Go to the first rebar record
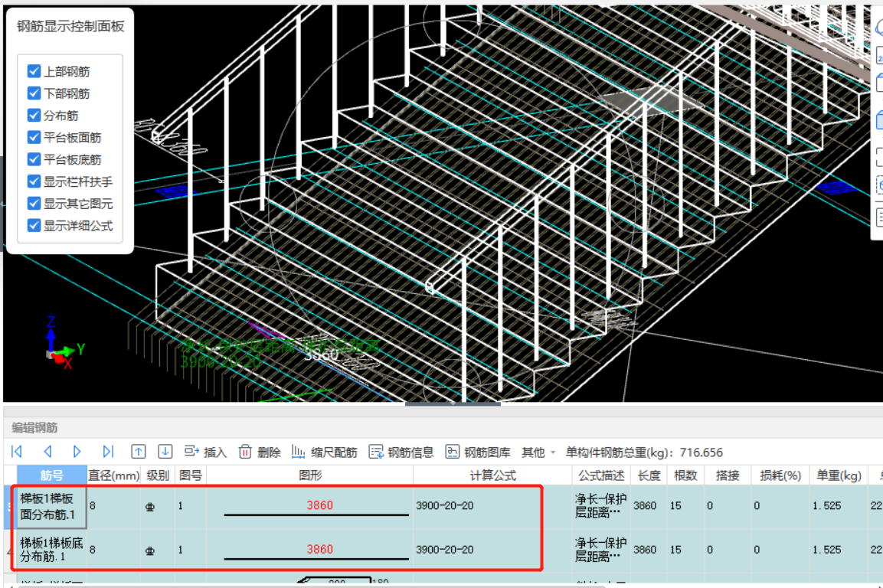The image size is (883, 588). coord(16,452)
